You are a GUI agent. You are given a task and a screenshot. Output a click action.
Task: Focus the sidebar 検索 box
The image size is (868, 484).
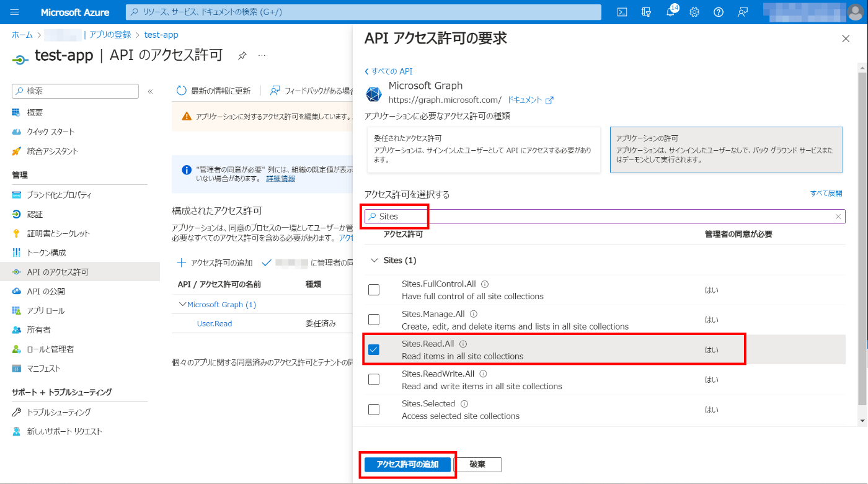[76, 91]
